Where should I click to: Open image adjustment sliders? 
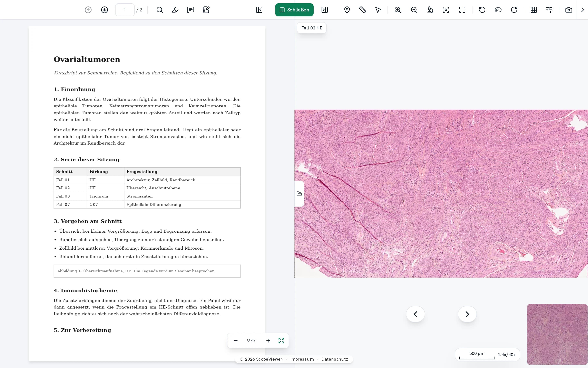pos(549,10)
